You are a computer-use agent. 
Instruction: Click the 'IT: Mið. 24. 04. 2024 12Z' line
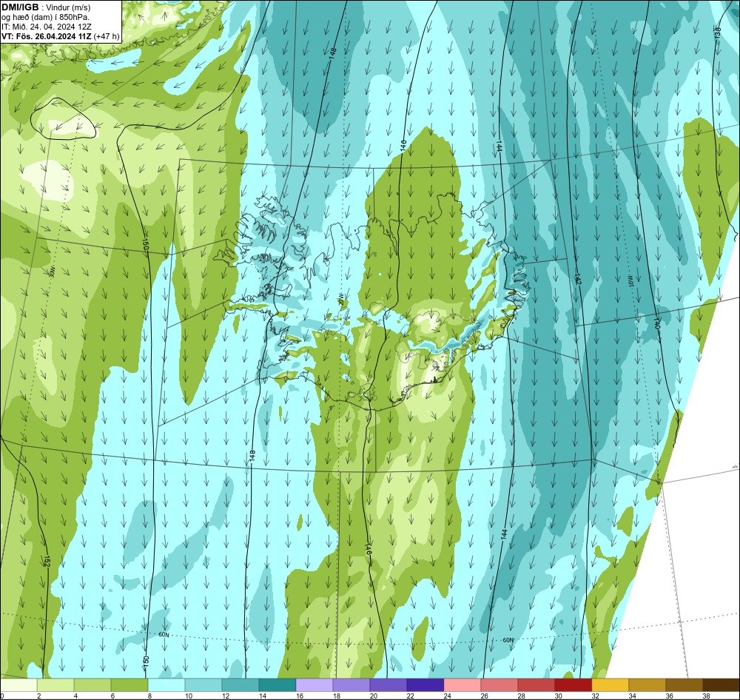(47, 27)
